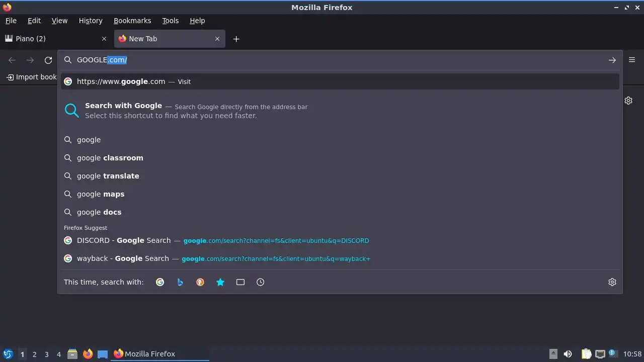Choose the 'google docs' suggestion
This screenshot has width=644, height=362.
[340, 212]
